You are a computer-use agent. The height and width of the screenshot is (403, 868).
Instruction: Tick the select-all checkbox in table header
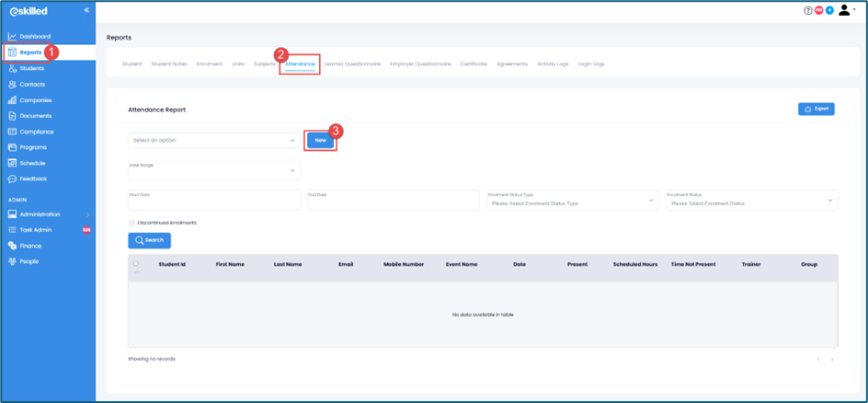tap(136, 264)
